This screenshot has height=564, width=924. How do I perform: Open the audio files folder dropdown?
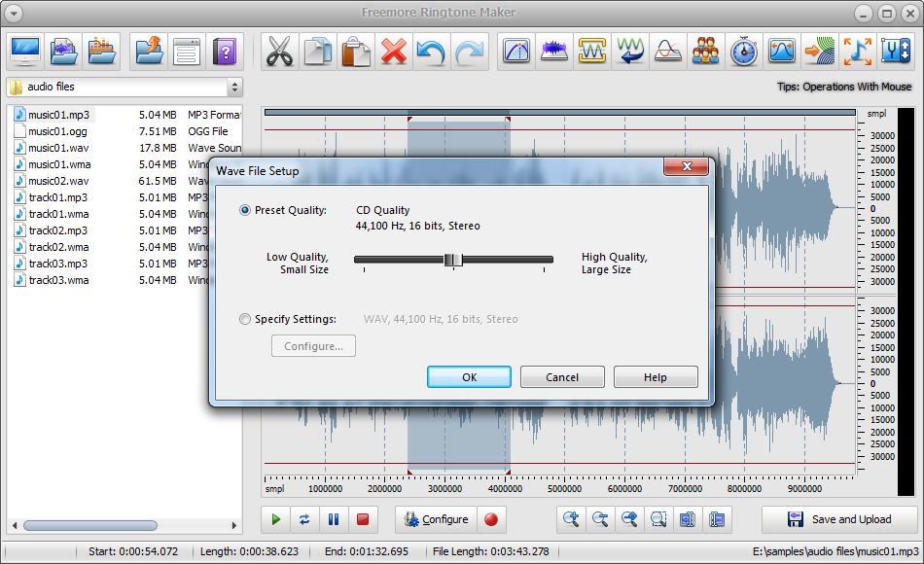point(234,88)
